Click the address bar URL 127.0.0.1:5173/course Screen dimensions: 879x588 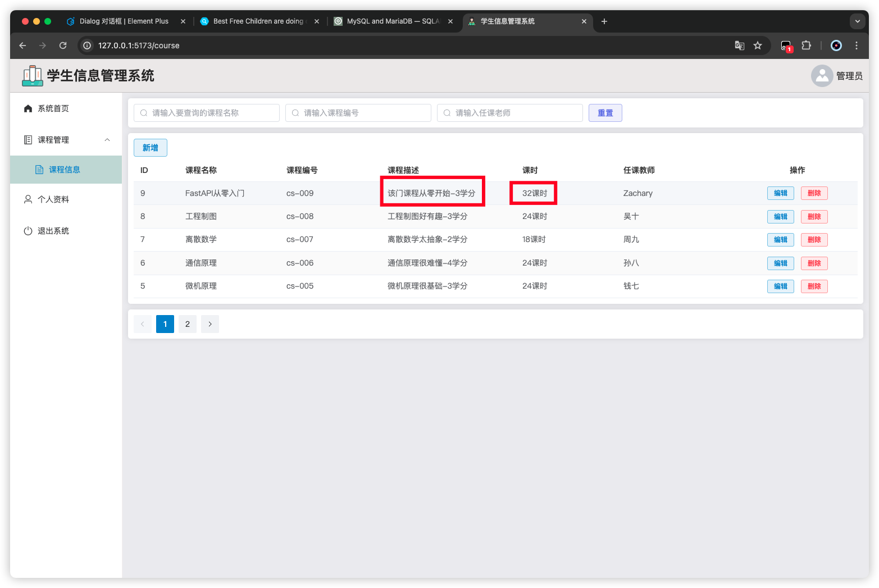139,45
